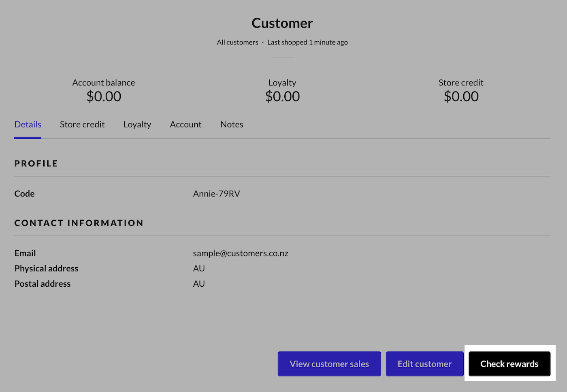Click the Loyalty balance $0.00
Viewport: 567px width, 392px height.
pyautogui.click(x=282, y=96)
